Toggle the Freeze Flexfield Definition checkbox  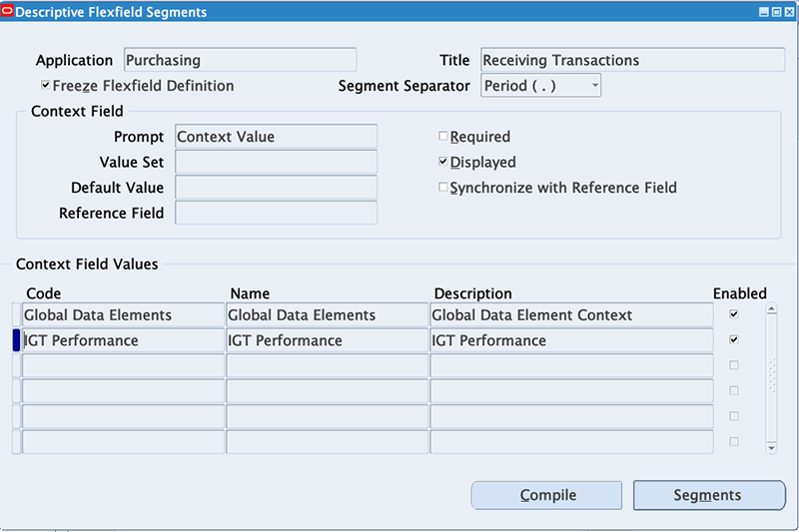point(46,86)
